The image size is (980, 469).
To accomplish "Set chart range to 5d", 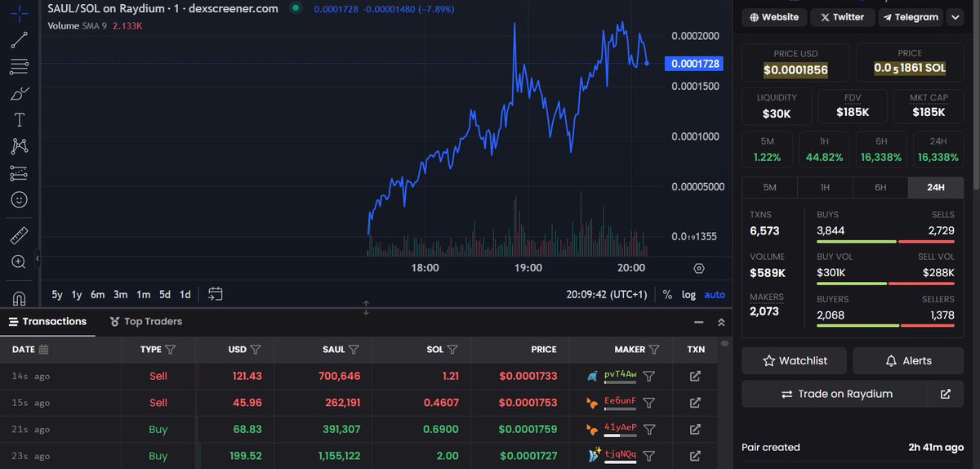I will [165, 294].
